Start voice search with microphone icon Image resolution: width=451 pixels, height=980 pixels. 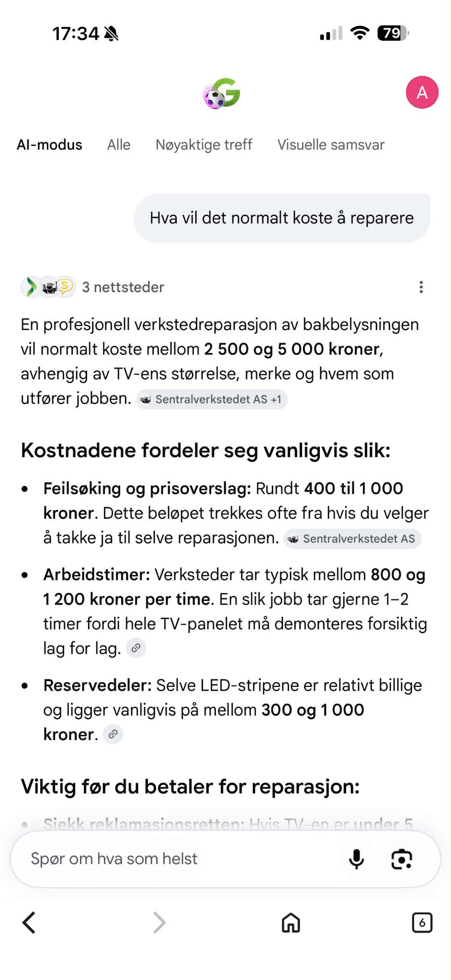click(x=356, y=859)
